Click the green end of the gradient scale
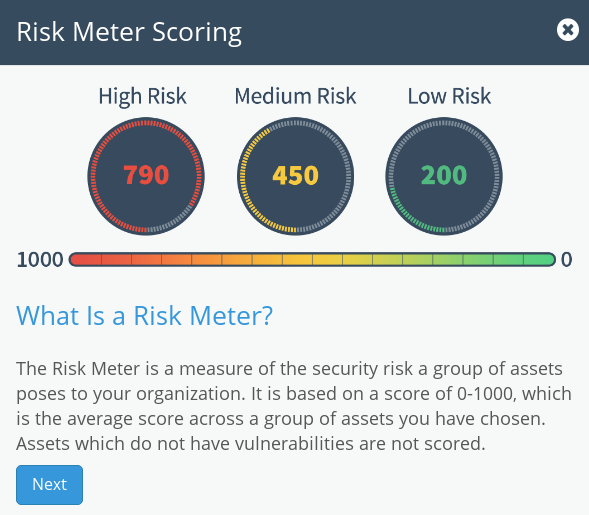The height and width of the screenshot is (515, 589). tap(539, 260)
